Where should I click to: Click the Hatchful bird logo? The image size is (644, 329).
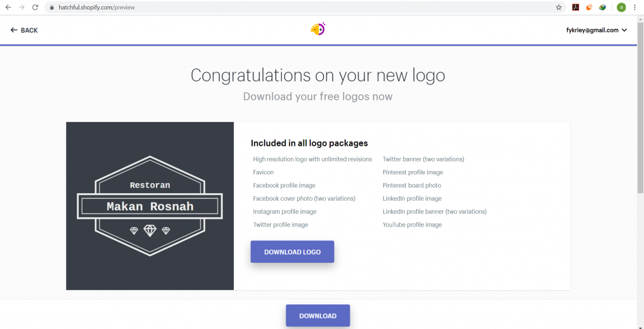point(318,29)
